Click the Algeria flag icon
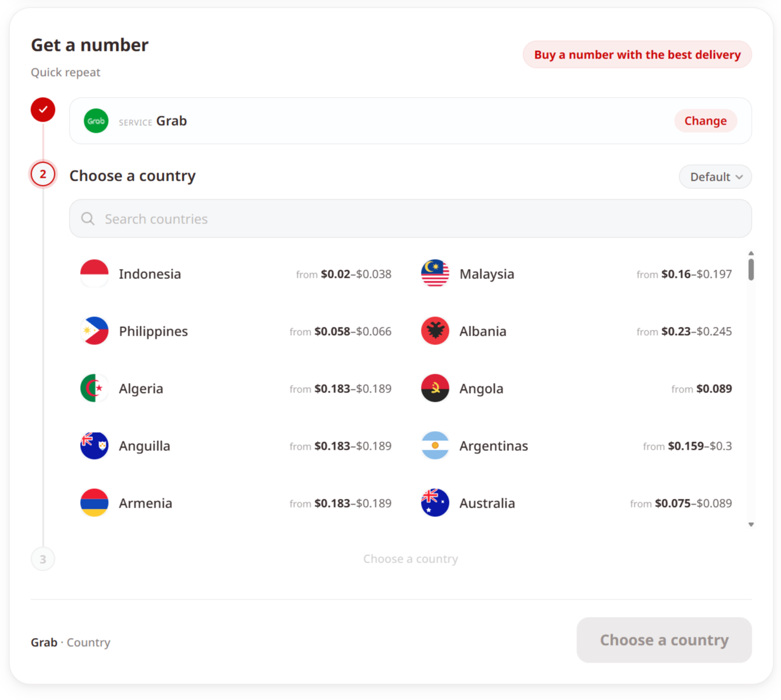781x700 pixels. [94, 388]
